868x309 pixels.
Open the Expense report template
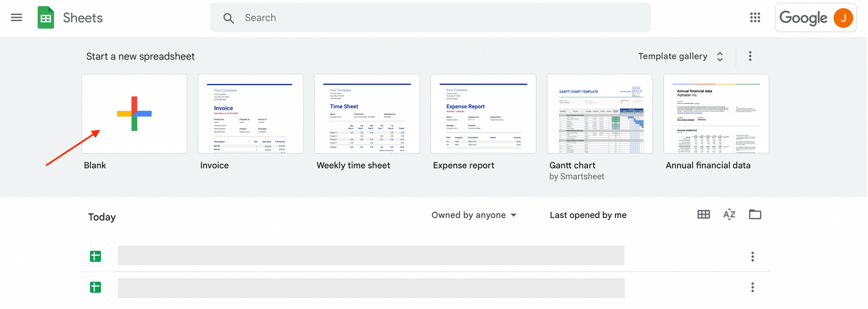pos(483,113)
